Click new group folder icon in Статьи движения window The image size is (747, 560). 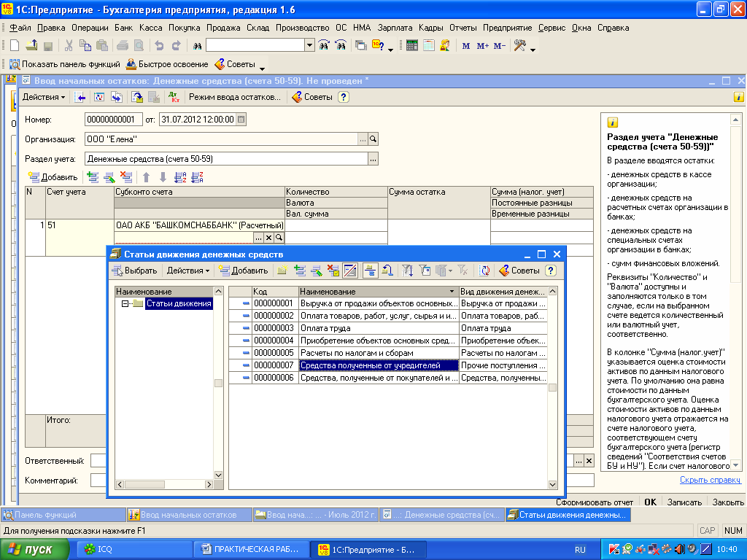click(x=282, y=271)
